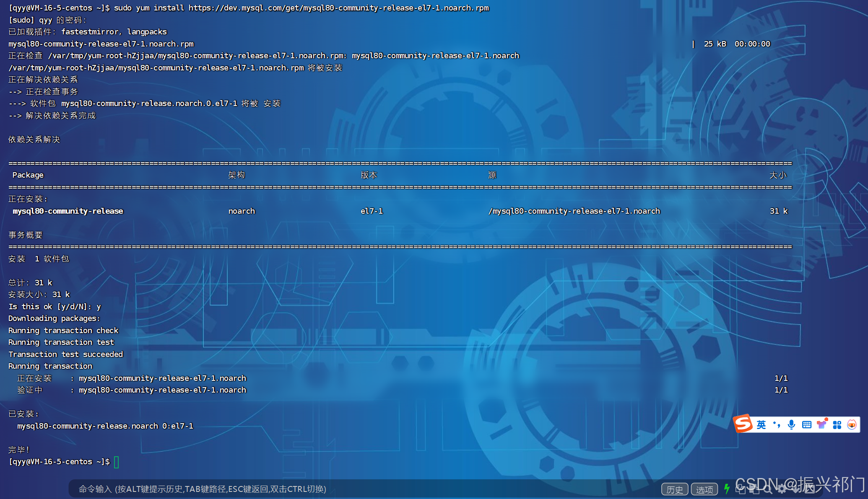Click the search magnifier icon in command bar
This screenshot has width=868, height=499.
pos(768,489)
